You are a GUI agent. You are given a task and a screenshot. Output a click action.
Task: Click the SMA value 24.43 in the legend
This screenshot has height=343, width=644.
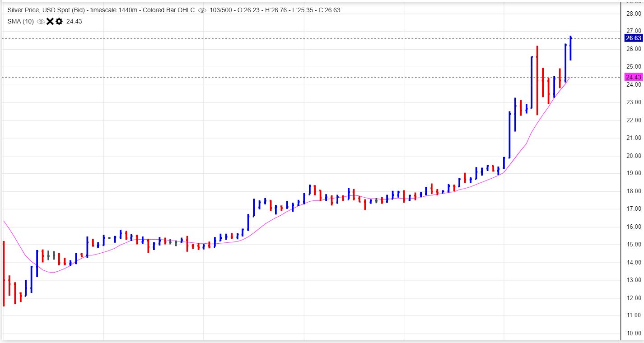point(74,21)
